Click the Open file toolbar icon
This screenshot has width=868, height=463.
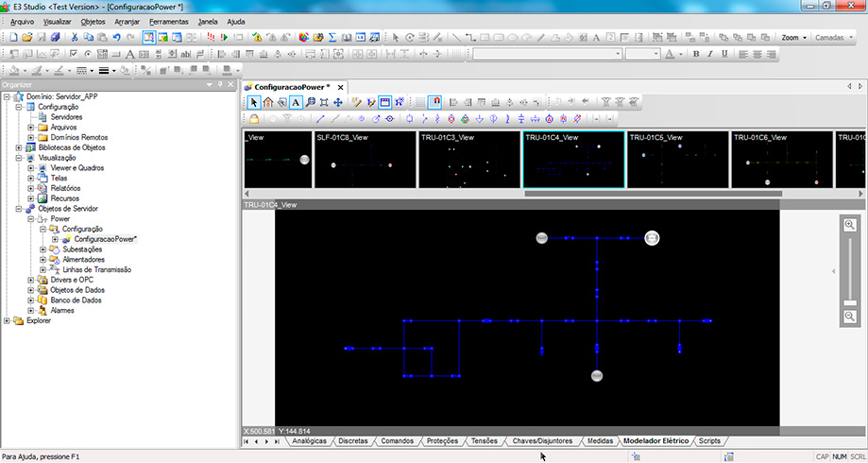coord(27,37)
